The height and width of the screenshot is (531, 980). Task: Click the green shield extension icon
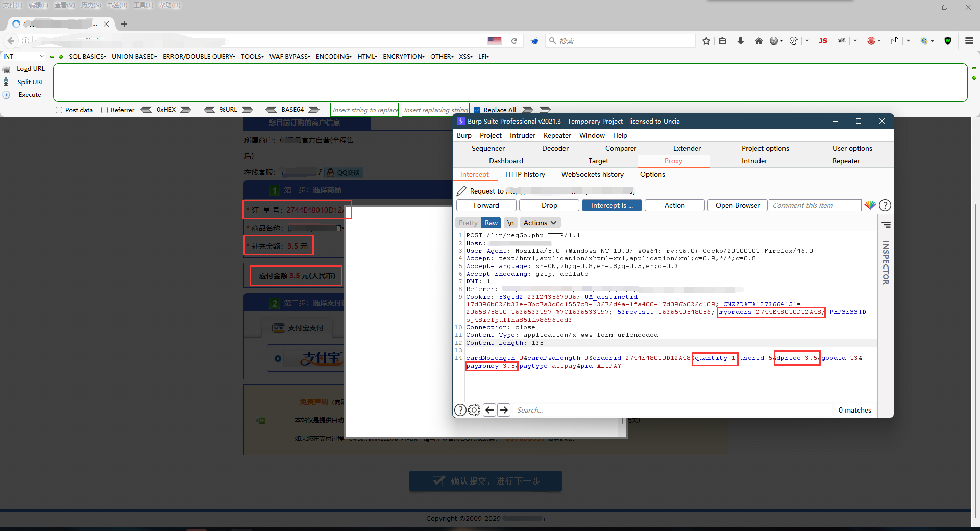(948, 41)
